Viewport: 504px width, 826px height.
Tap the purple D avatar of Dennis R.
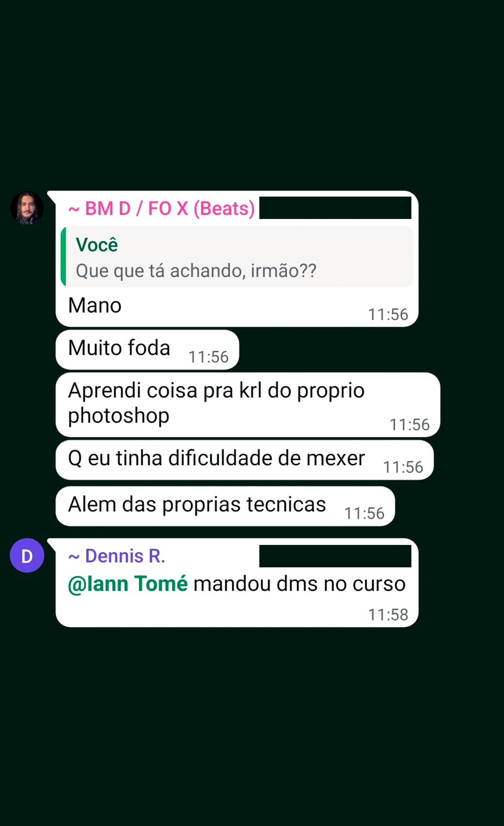coord(27,555)
